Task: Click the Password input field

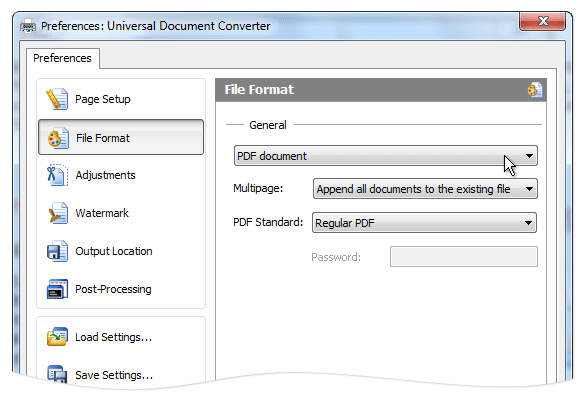Action: point(464,256)
